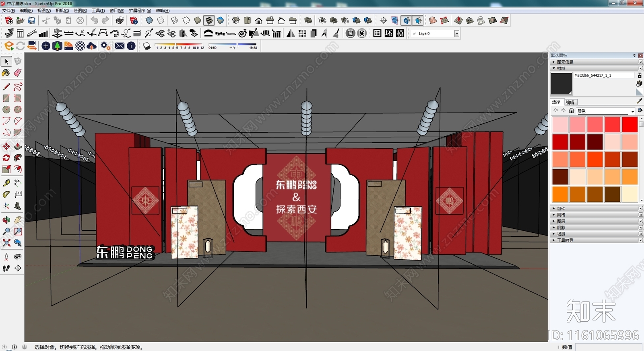
Task: Choose the Rectangle tool
Action: [6, 98]
